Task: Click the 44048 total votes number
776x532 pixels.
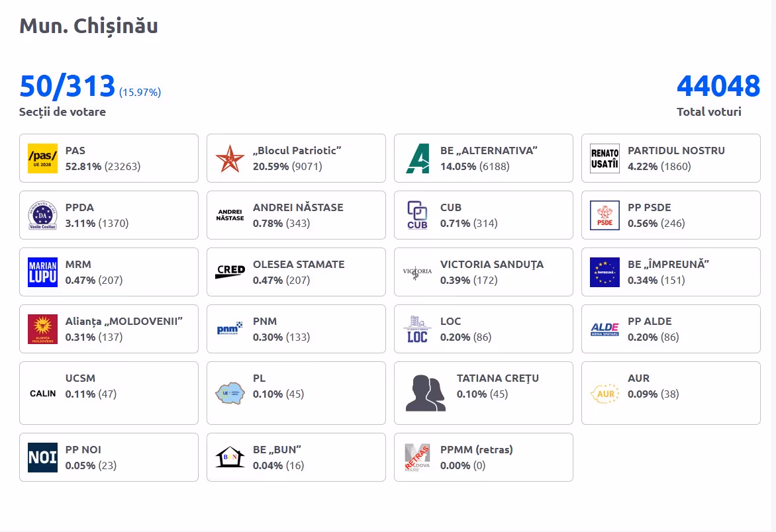Action: (x=718, y=86)
